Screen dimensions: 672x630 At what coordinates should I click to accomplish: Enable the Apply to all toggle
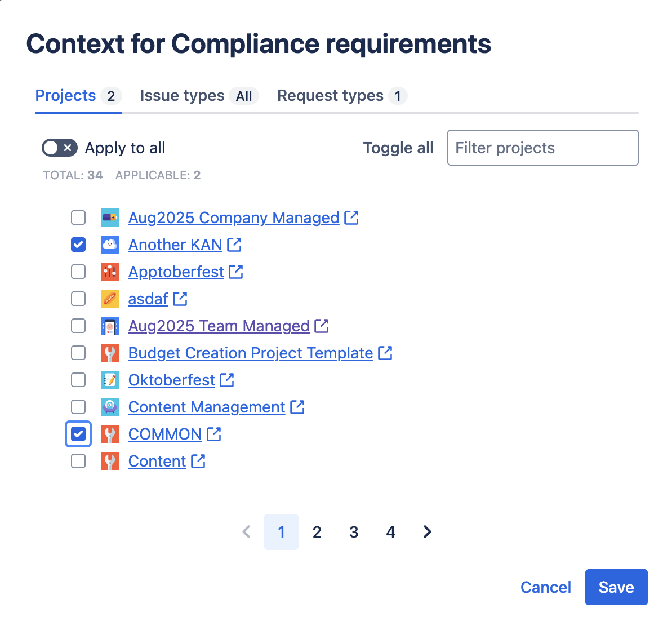60,148
